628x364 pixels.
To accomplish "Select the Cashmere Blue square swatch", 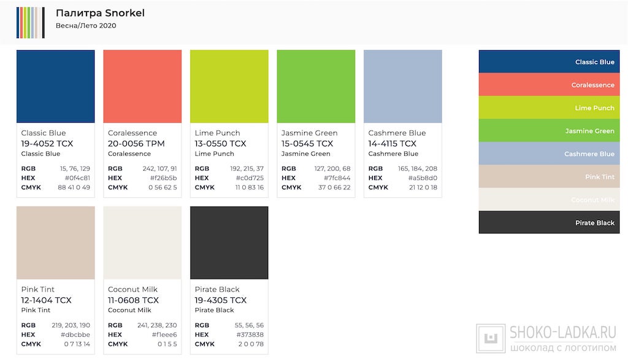I will click(x=403, y=86).
